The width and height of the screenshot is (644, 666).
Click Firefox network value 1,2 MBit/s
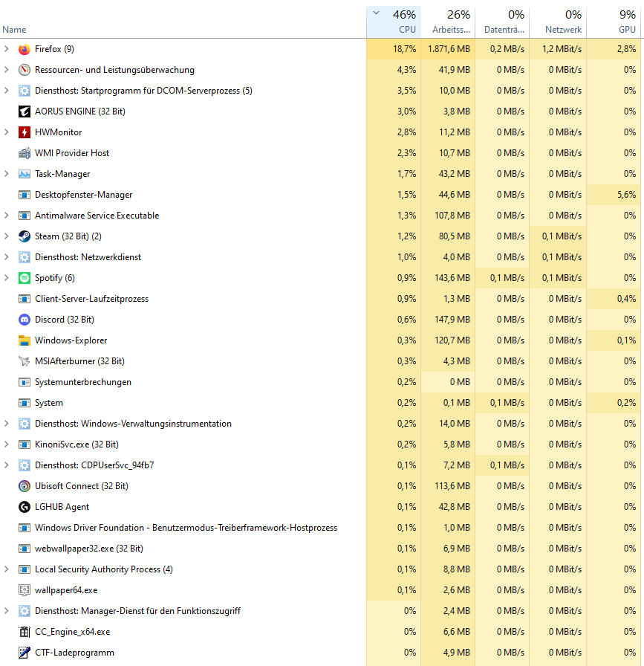[562, 49]
